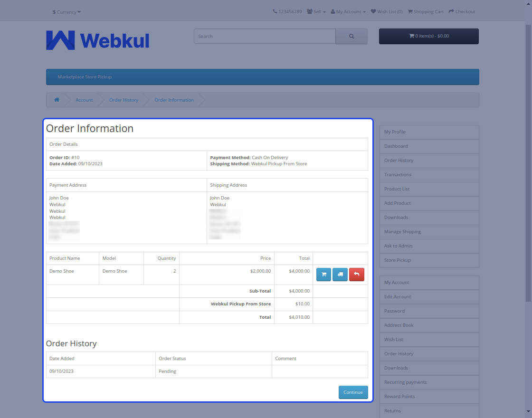
Task: Select the Order Information breadcrumb
Action: click(x=174, y=100)
